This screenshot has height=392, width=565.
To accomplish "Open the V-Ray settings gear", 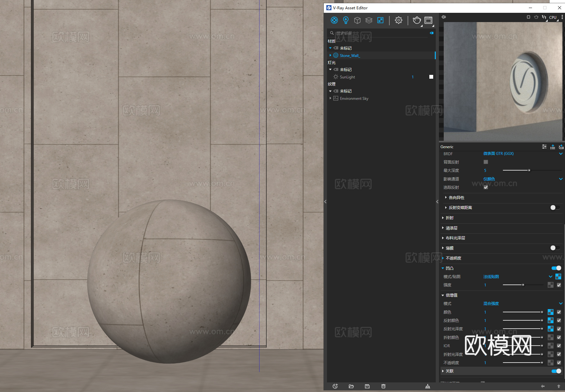I will point(399,20).
